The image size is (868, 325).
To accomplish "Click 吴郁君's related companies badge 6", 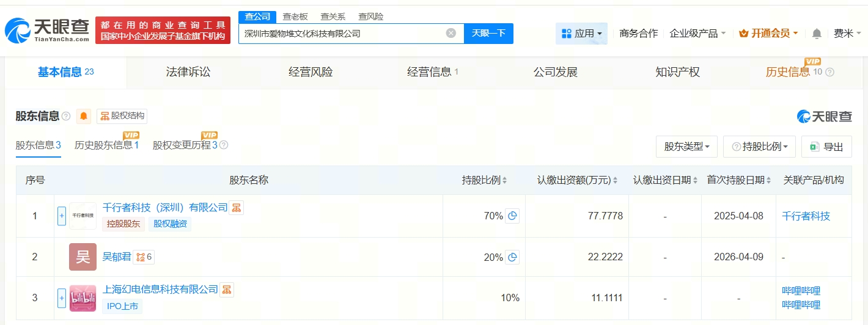I will pos(144,257).
